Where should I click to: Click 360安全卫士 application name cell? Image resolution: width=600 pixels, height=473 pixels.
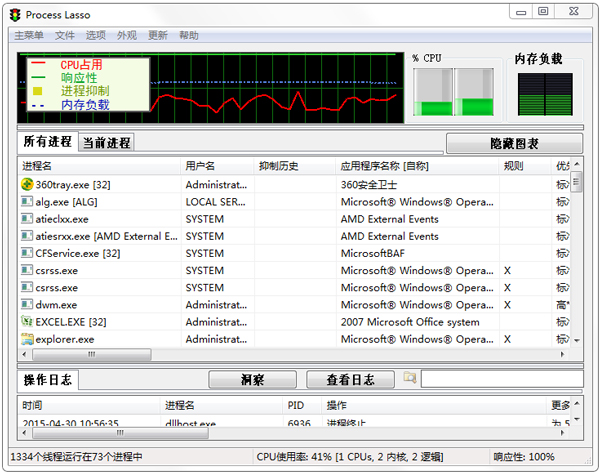tap(369, 185)
